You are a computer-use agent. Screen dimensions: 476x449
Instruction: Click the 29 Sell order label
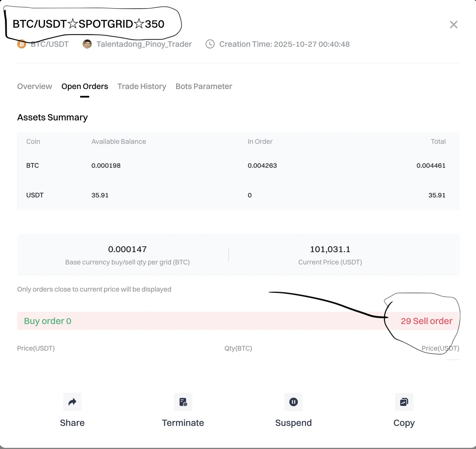(426, 321)
